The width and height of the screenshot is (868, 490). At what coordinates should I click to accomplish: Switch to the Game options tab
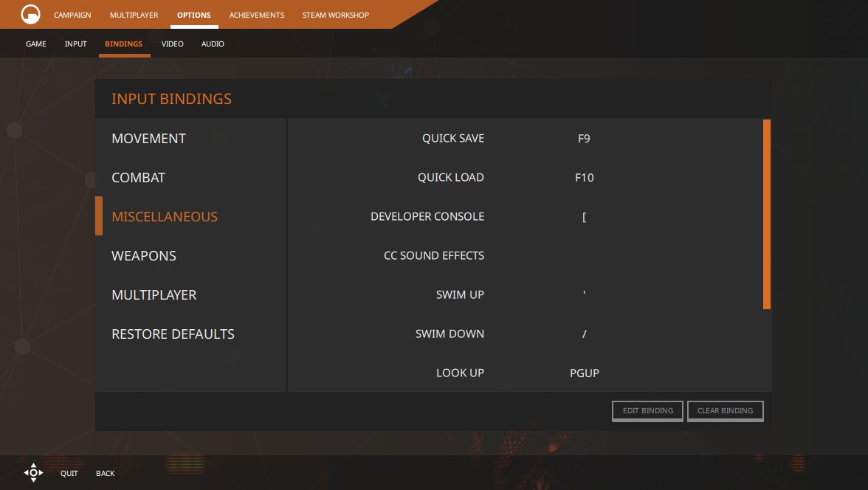point(36,44)
